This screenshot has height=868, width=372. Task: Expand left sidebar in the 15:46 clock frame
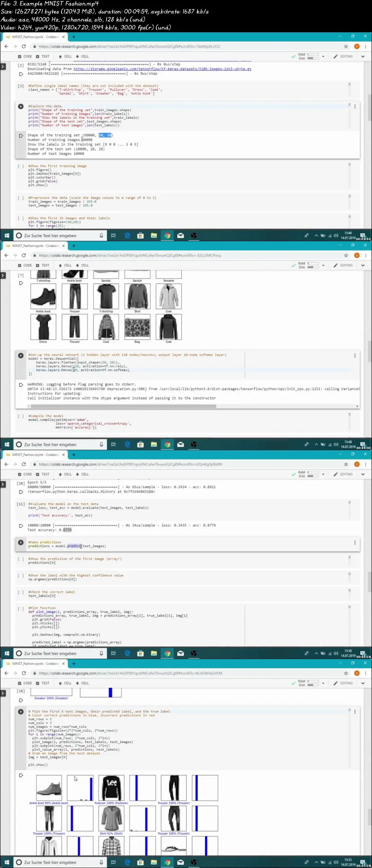[3, 66]
